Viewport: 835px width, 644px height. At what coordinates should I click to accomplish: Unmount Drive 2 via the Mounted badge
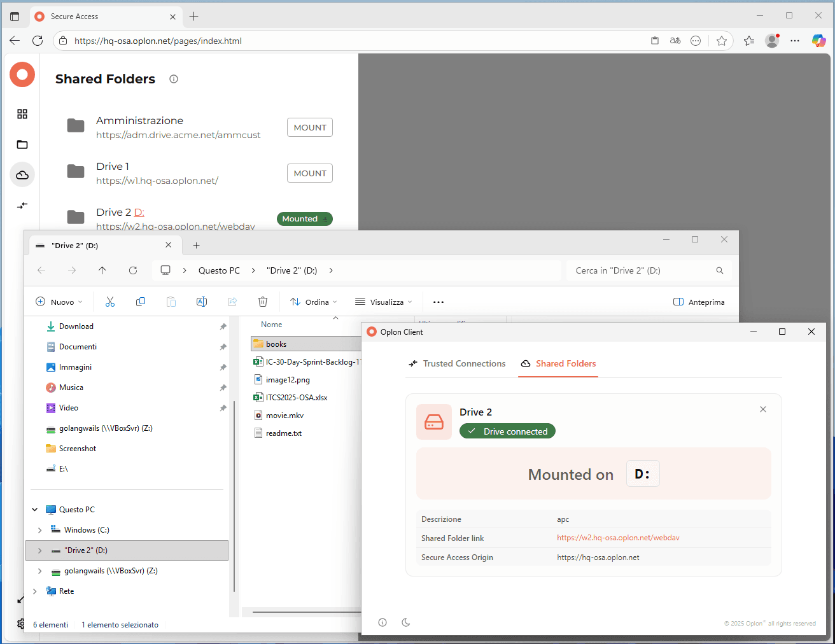(304, 219)
